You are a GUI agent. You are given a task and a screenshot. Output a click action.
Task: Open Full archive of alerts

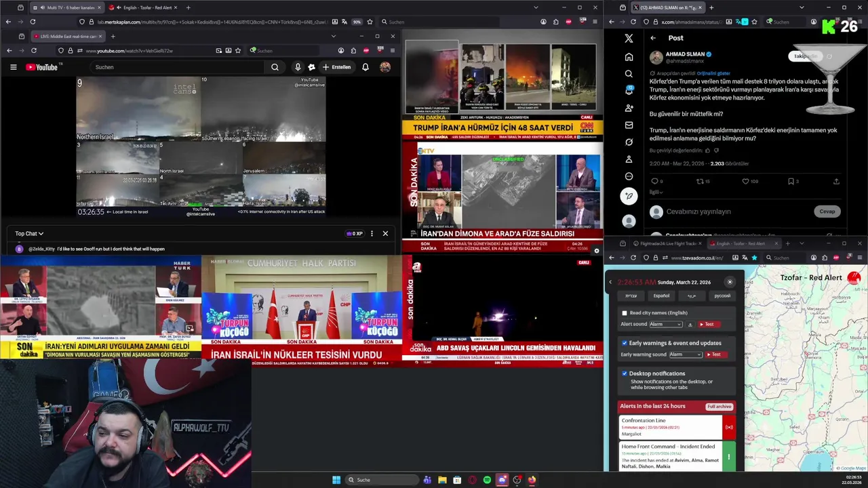719,407
